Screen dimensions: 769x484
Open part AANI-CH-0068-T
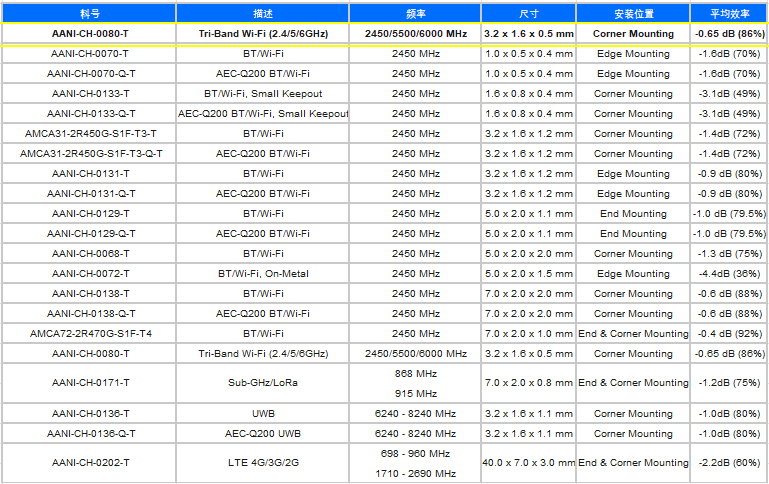[90, 254]
